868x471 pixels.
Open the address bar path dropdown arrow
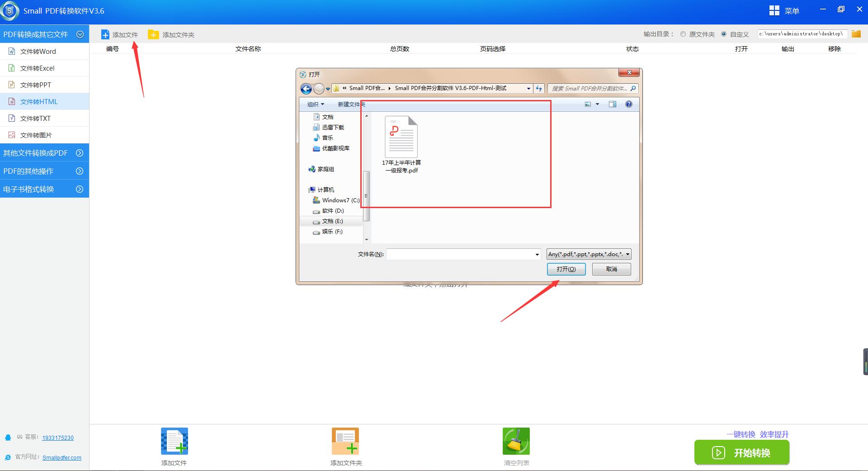[528, 89]
